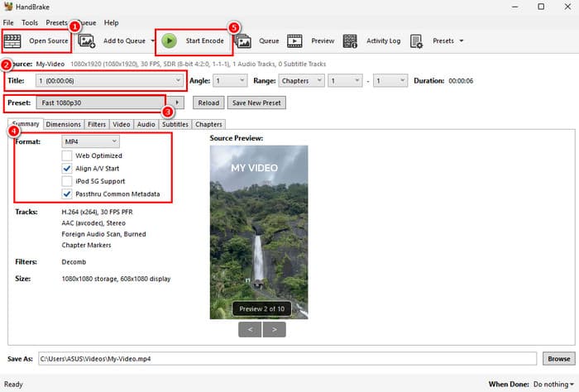The height and width of the screenshot is (392, 579).
Task: Open the When Done Do nothing dropdown
Action: (x=553, y=385)
